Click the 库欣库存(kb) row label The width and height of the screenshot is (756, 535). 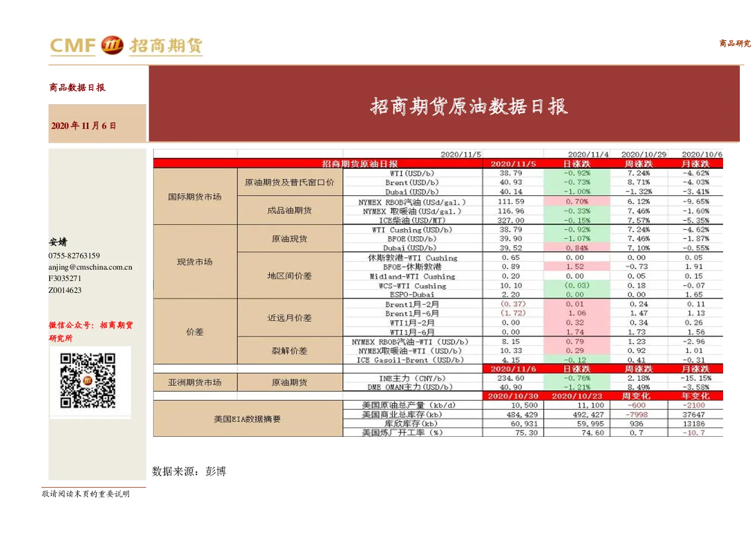pyautogui.click(x=411, y=423)
